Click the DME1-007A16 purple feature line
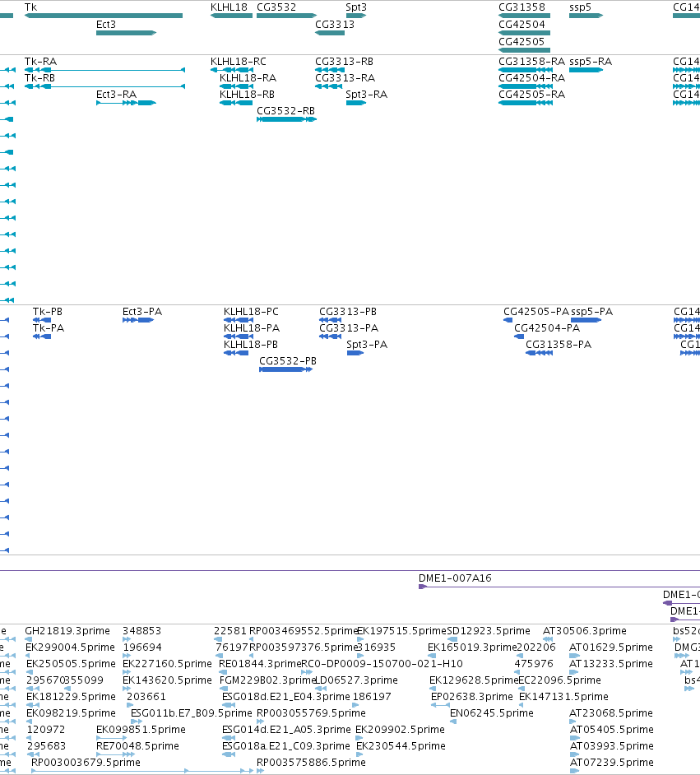This screenshot has height=775, width=700. coord(559,587)
